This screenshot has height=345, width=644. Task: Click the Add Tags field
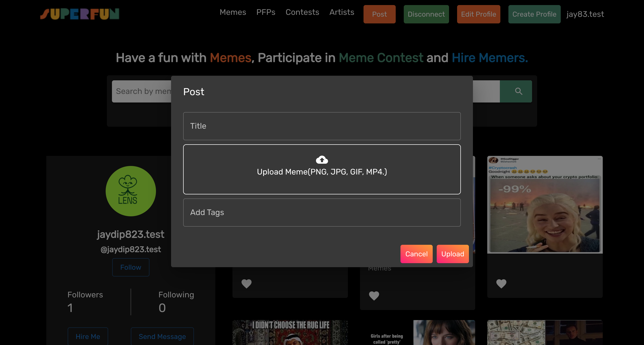(x=322, y=212)
